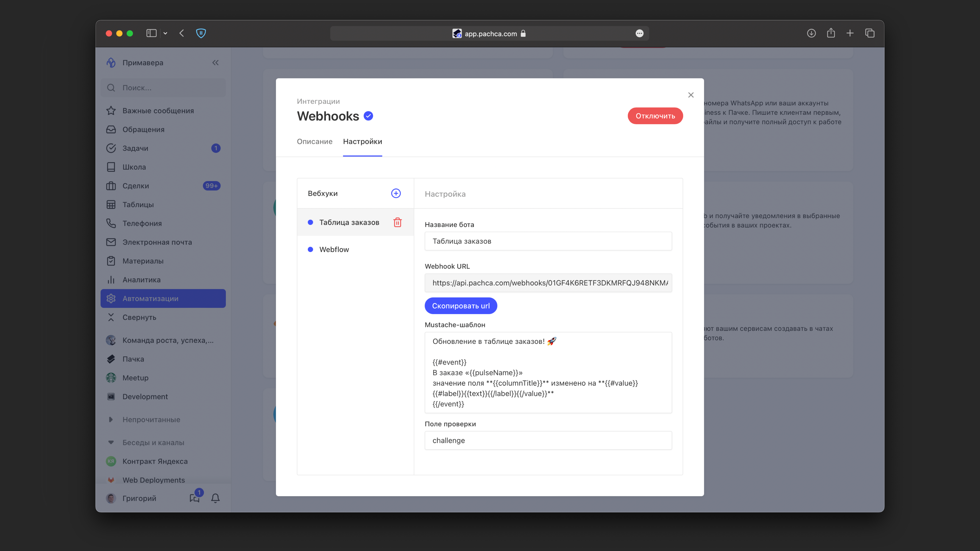Open Важные сообщения starred messages
The width and height of the screenshot is (980, 551).
(163, 111)
